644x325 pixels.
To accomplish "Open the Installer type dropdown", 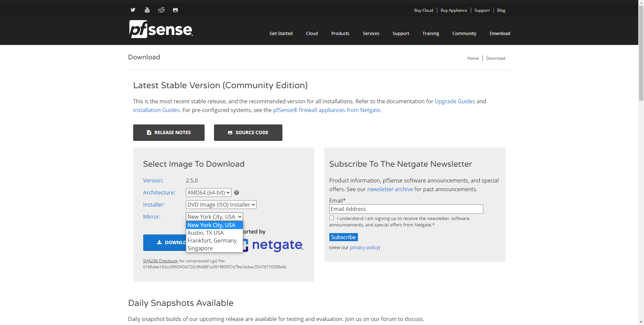I will click(x=221, y=205).
